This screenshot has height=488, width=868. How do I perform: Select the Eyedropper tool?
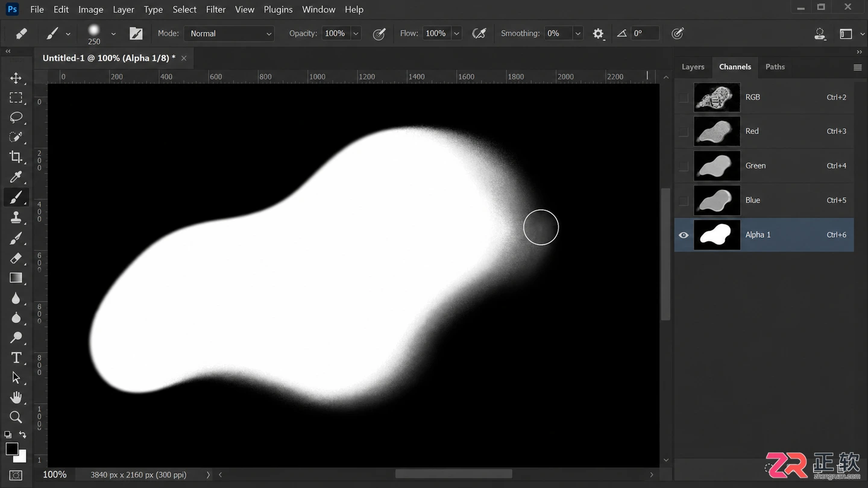(16, 177)
